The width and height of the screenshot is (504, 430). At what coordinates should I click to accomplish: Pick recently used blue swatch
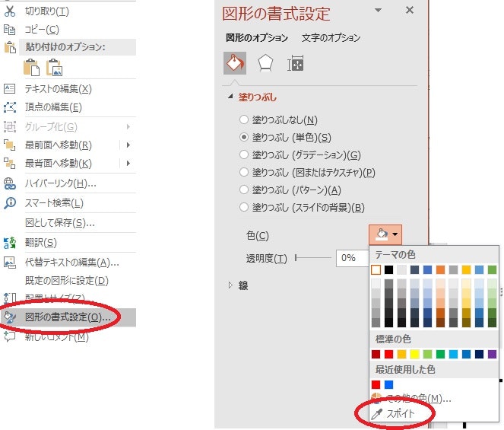(x=388, y=384)
